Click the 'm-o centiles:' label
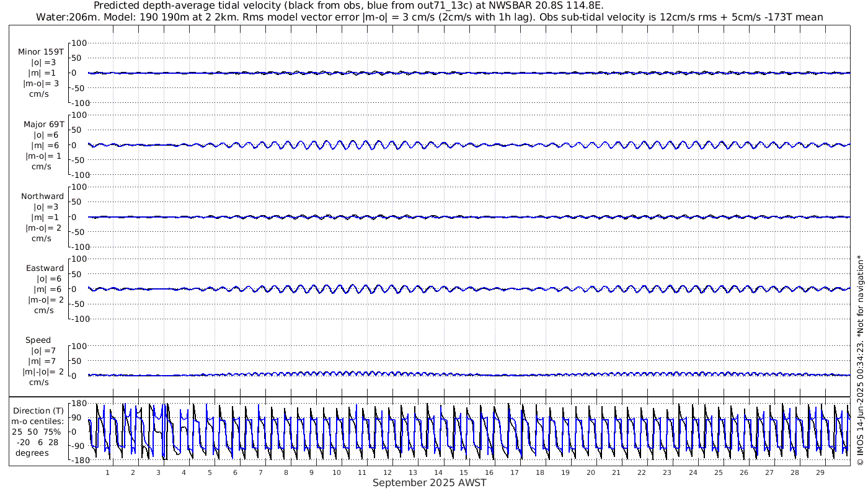Screen dimensions: 868x496 click(x=38, y=421)
